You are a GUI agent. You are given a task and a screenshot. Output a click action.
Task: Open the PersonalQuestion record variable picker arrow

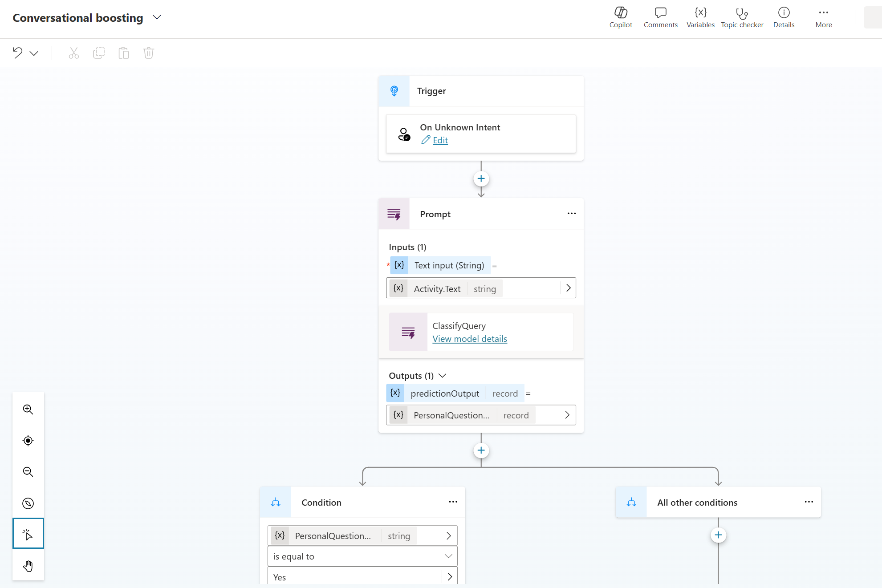coord(567,415)
